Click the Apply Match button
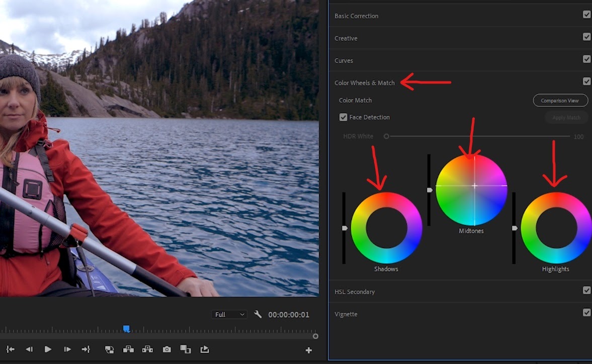 pyautogui.click(x=566, y=118)
